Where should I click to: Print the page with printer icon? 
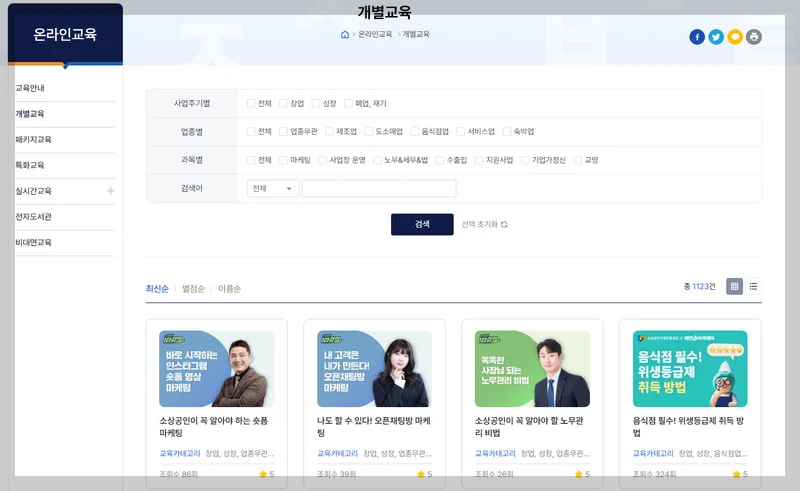(x=754, y=37)
